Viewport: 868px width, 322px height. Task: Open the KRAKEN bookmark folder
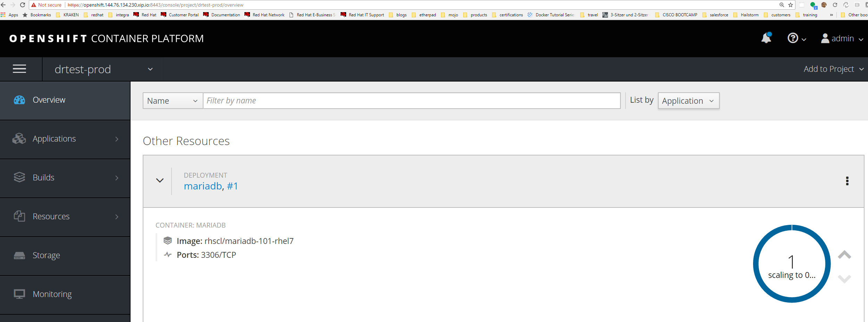click(67, 15)
